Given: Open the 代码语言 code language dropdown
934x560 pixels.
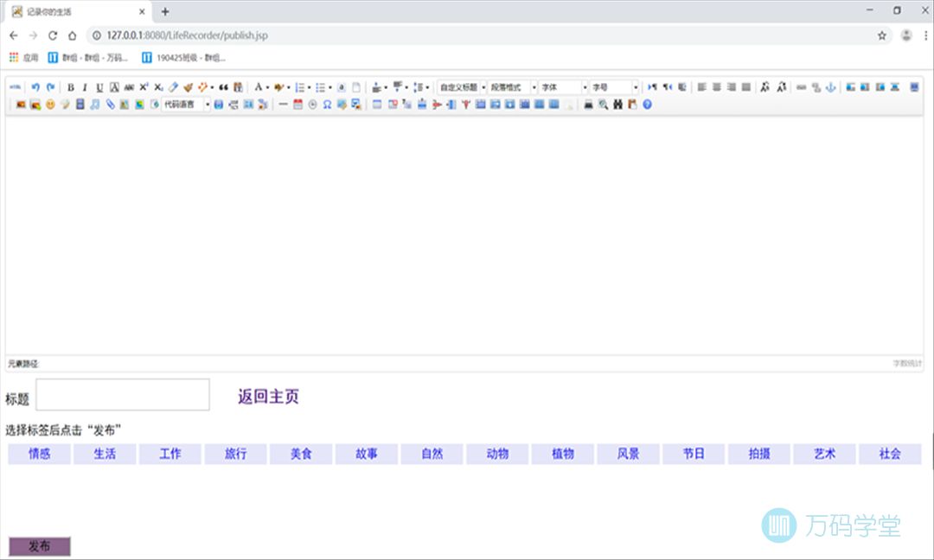Looking at the screenshot, I should coord(186,105).
